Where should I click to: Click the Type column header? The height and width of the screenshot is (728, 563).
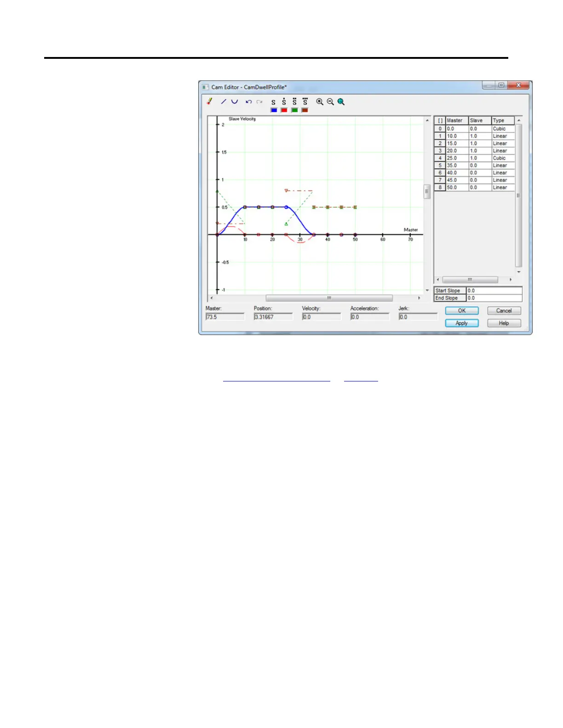click(x=503, y=120)
